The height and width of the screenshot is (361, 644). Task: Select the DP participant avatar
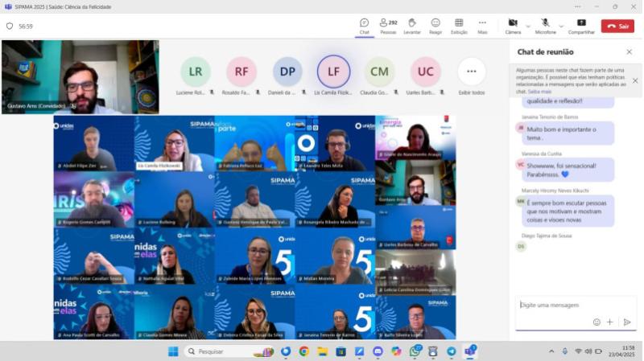[287, 72]
